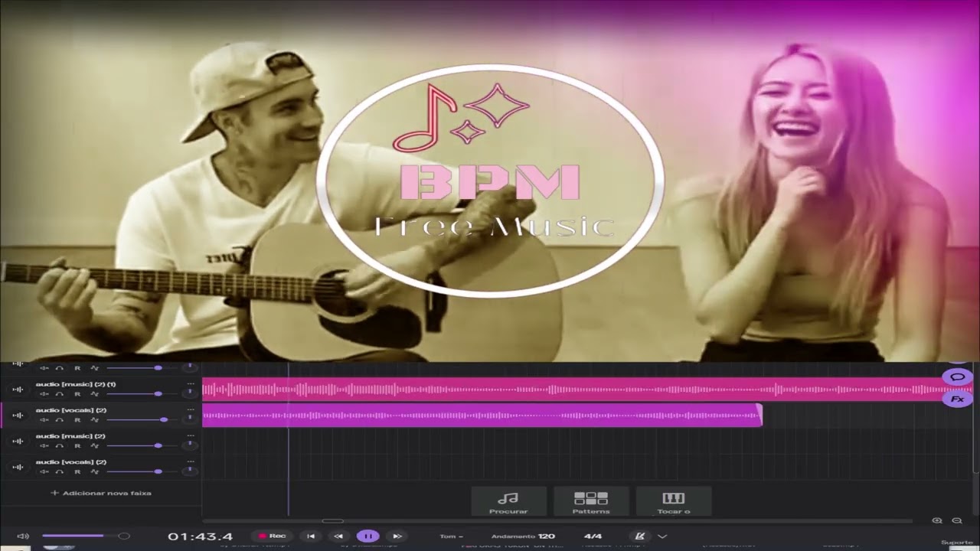Adjust the master volume slider
The width and height of the screenshot is (980, 551).
[x=84, y=536]
